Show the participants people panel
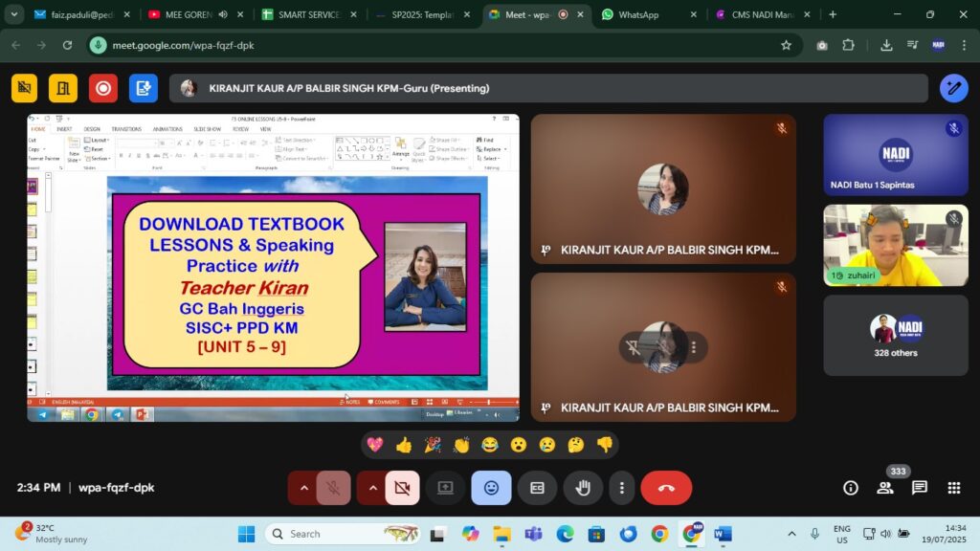This screenshot has height=551, width=980. tap(885, 488)
